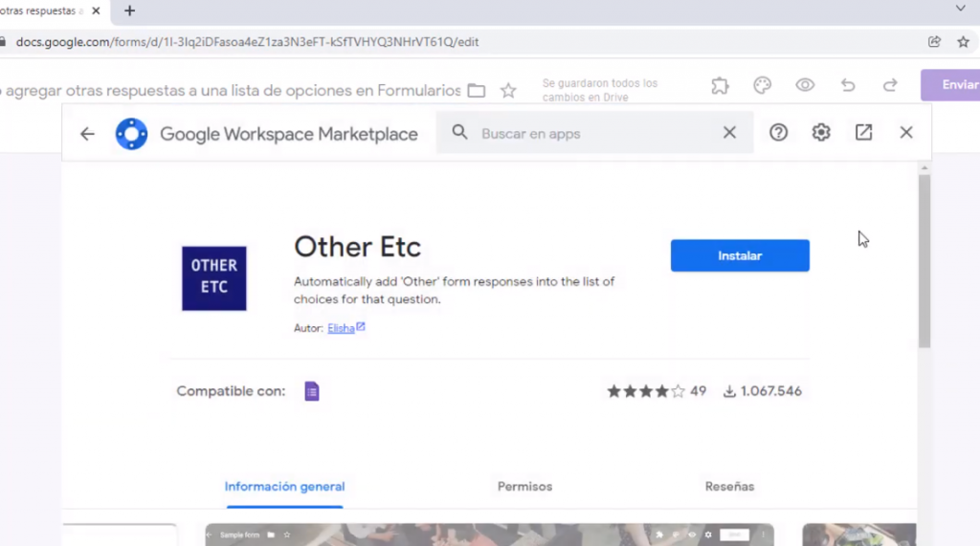Open Marketplace help
The width and height of the screenshot is (980, 546).
pos(778,133)
